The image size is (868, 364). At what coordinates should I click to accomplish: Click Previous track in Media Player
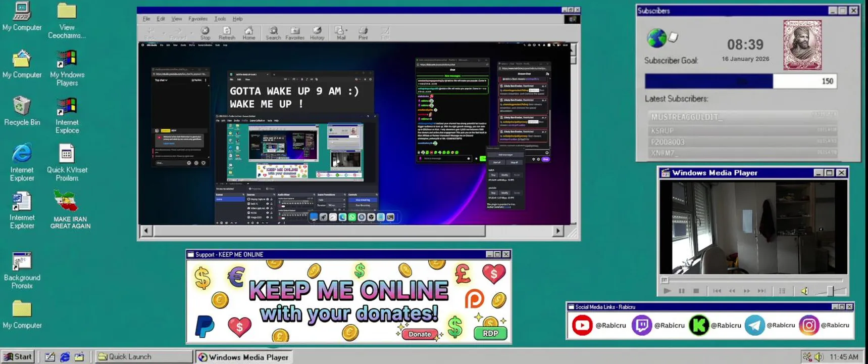tap(717, 291)
